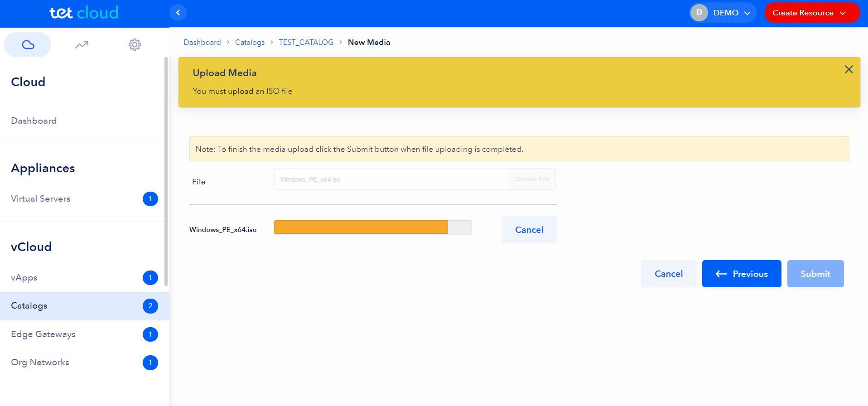This screenshot has height=406, width=868.
Task: Collapse the sidebar with the arrow button
Action: 178,13
